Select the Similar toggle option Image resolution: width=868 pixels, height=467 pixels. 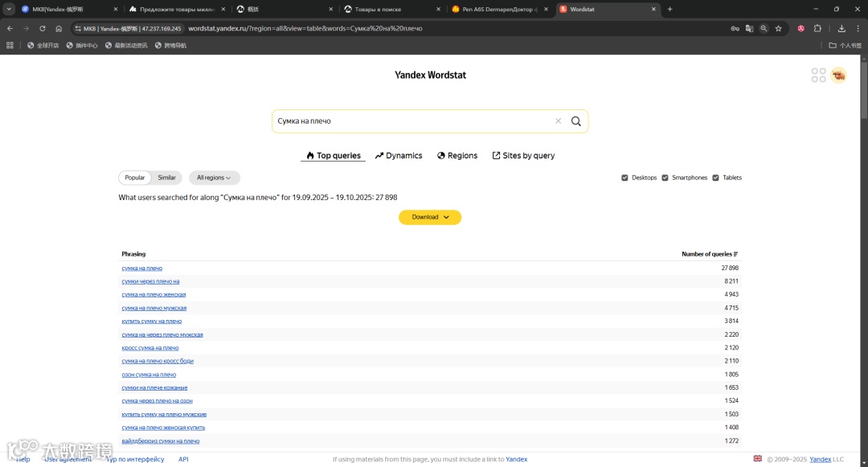[166, 178]
